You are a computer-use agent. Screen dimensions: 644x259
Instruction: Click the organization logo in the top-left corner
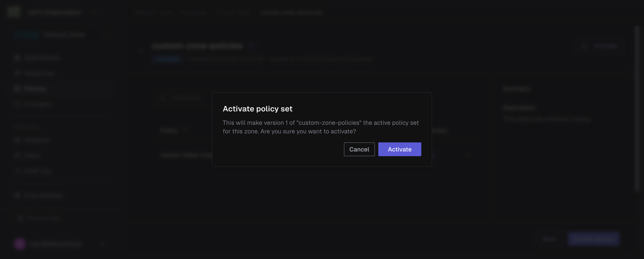(x=14, y=12)
